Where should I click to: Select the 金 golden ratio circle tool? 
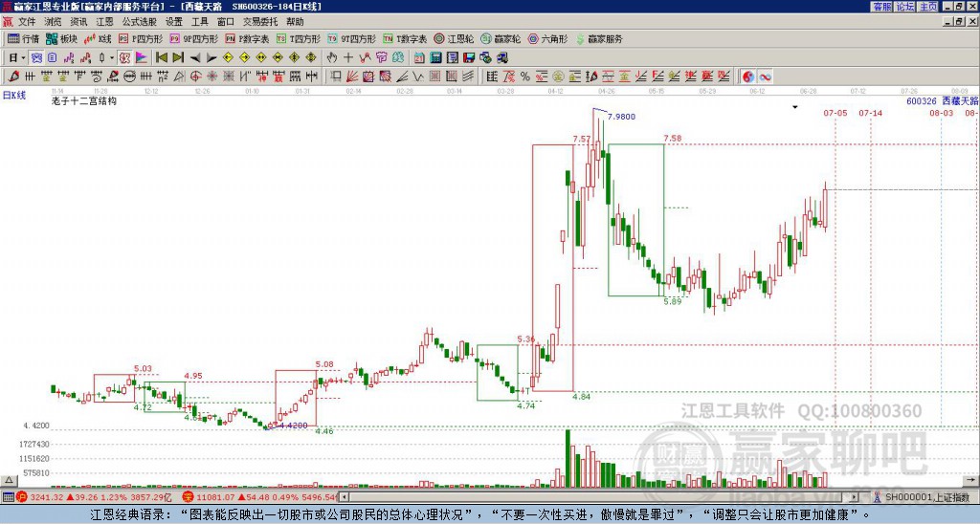point(558,76)
